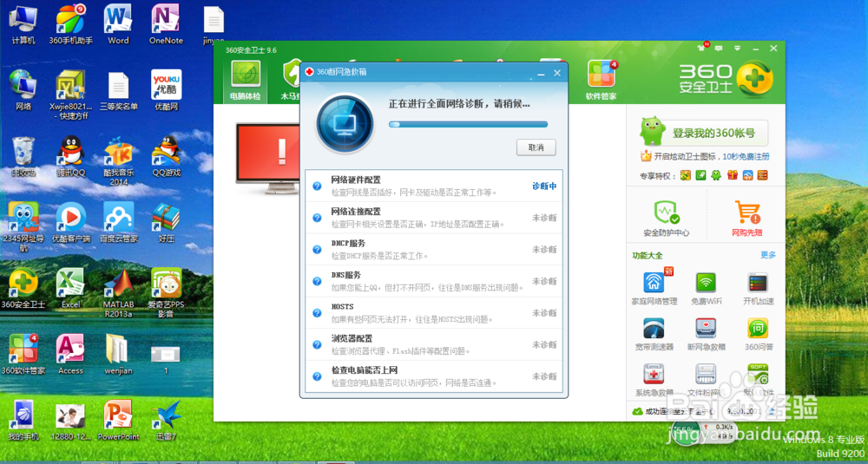868x464 pixels.
Task: Select the Excel desktop shortcut
Action: [70, 288]
